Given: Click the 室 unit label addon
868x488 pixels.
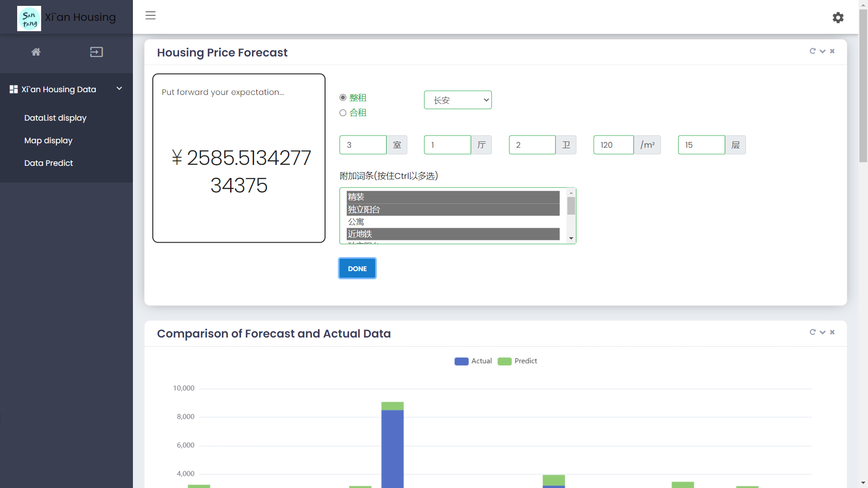Looking at the screenshot, I should point(397,145).
